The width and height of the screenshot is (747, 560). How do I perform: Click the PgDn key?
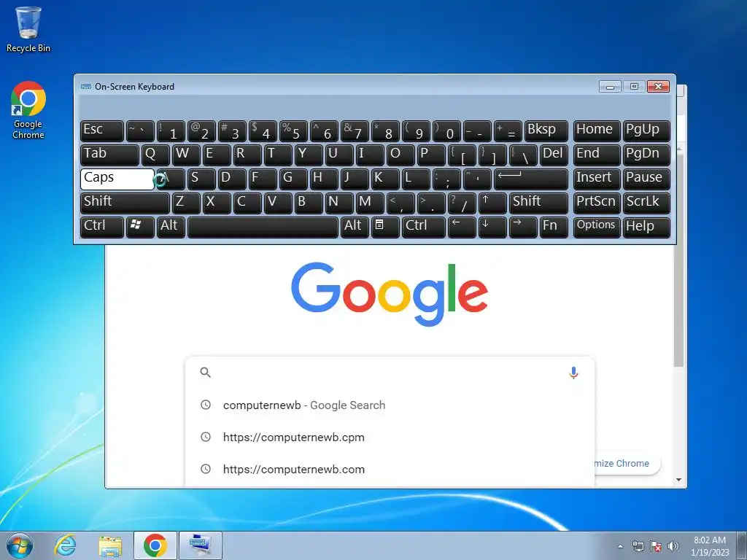[646, 155]
